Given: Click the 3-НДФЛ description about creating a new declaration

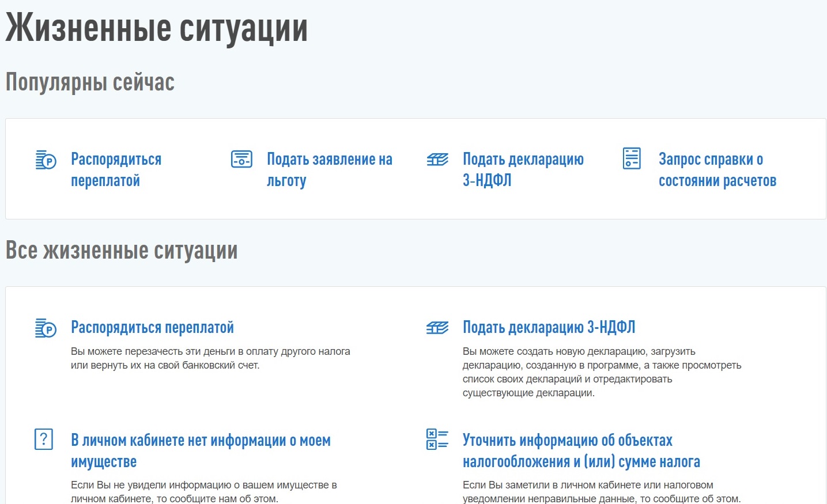Looking at the screenshot, I should 602,372.
